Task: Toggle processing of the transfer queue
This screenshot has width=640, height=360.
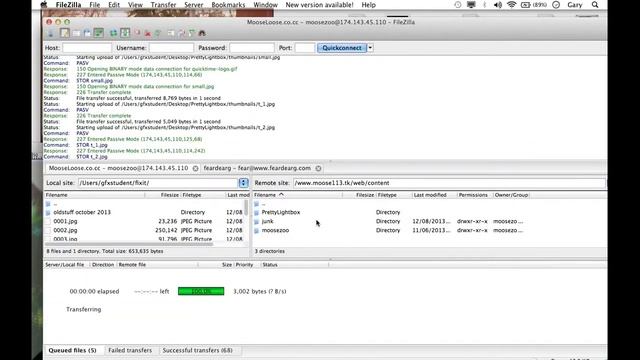Action: click(x=125, y=33)
